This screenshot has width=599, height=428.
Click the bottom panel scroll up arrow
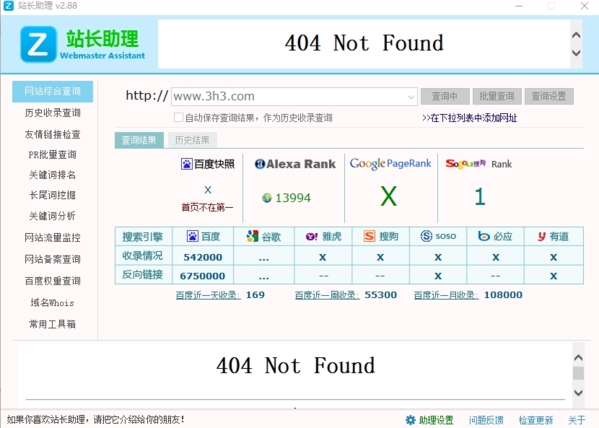578,358
